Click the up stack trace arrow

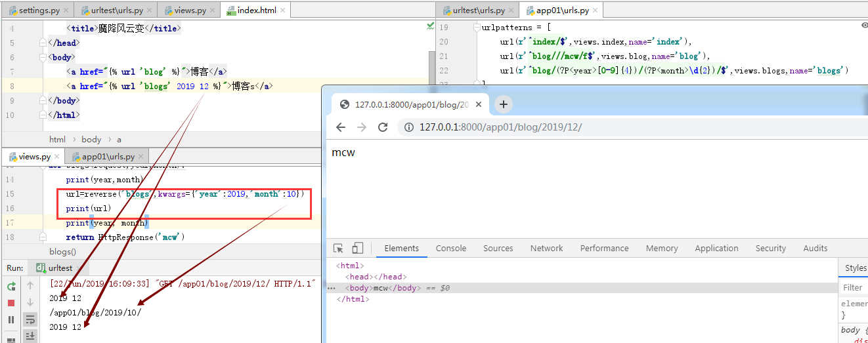point(30,286)
